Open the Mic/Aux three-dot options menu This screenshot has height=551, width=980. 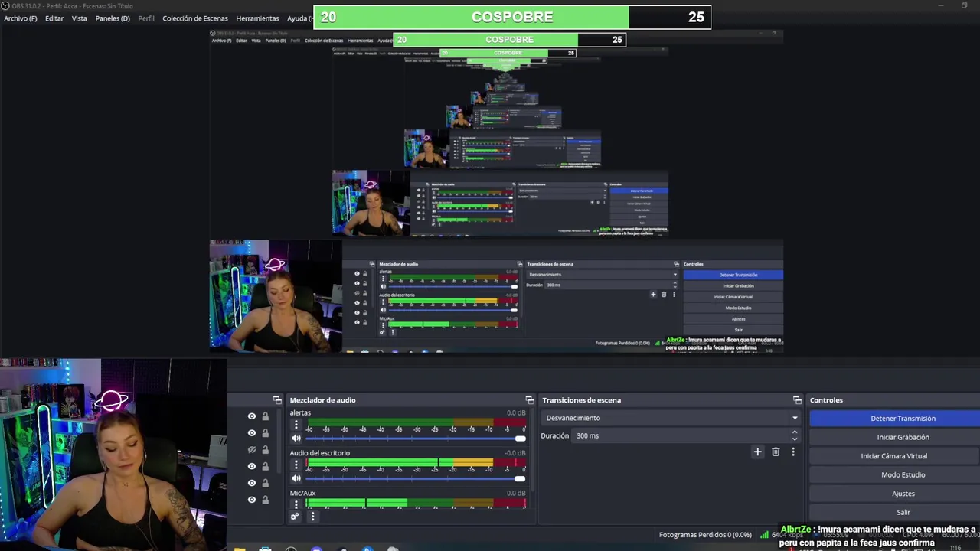coord(296,504)
